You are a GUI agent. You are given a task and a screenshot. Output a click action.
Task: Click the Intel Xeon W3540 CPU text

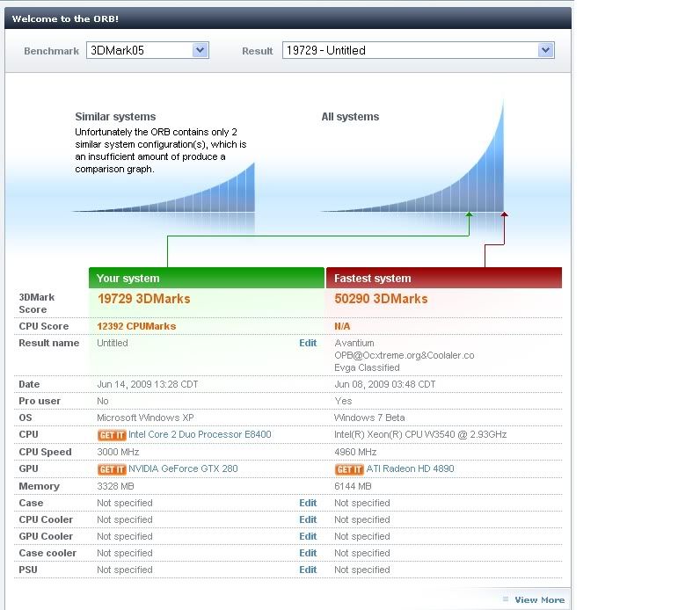click(420, 434)
